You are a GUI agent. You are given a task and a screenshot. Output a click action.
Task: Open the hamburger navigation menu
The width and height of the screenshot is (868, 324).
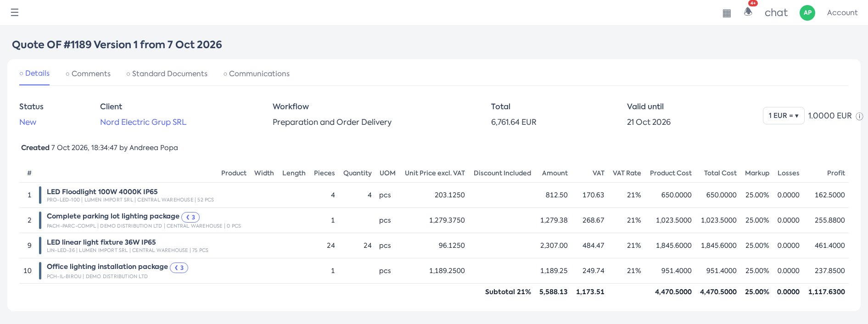coord(15,12)
